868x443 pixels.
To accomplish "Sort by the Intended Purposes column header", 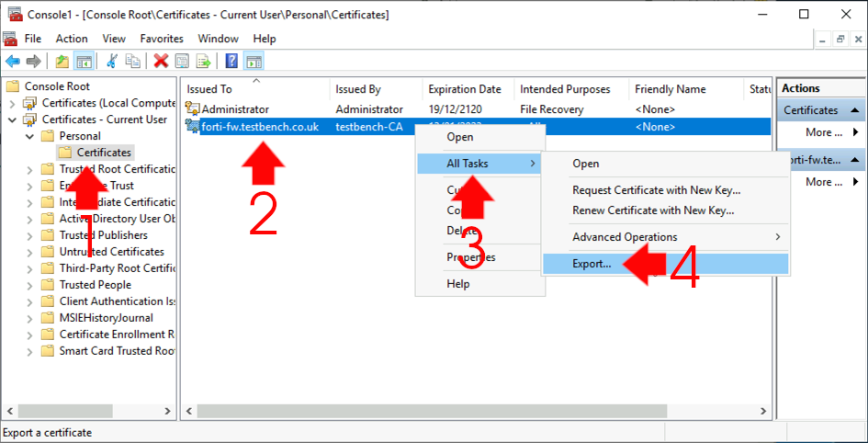I will 571,89.
